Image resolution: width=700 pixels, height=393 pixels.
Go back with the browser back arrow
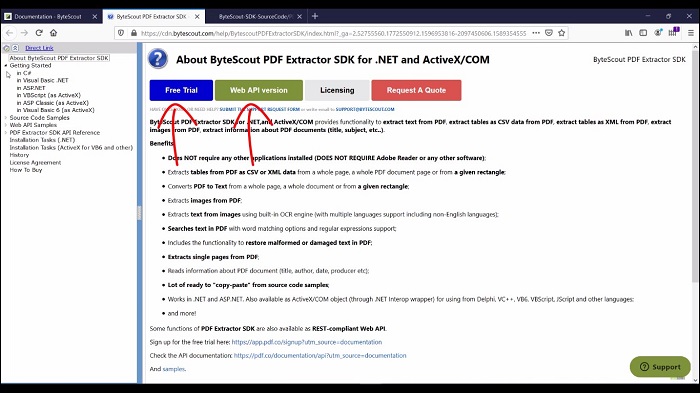click(x=9, y=33)
